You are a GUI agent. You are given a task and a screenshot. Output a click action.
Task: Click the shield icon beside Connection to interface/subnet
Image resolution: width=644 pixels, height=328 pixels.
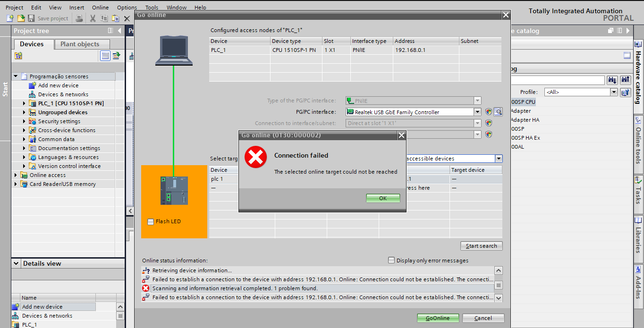coord(489,123)
